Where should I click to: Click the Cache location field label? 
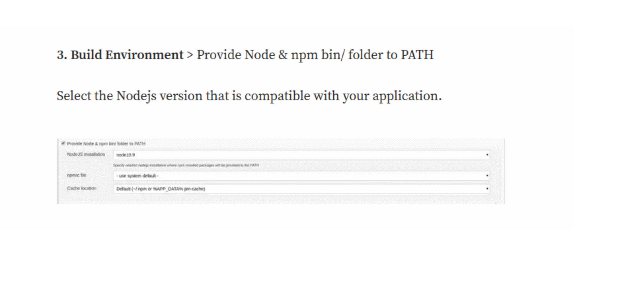click(x=82, y=188)
